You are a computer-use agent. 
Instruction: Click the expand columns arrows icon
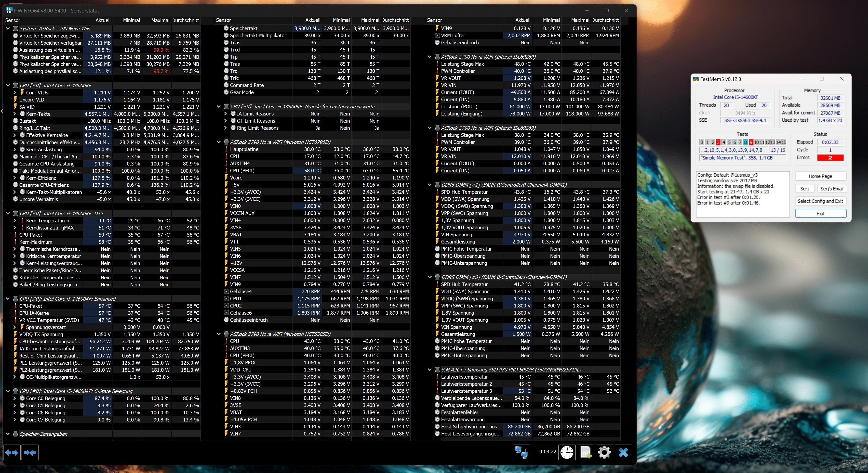coord(12,452)
